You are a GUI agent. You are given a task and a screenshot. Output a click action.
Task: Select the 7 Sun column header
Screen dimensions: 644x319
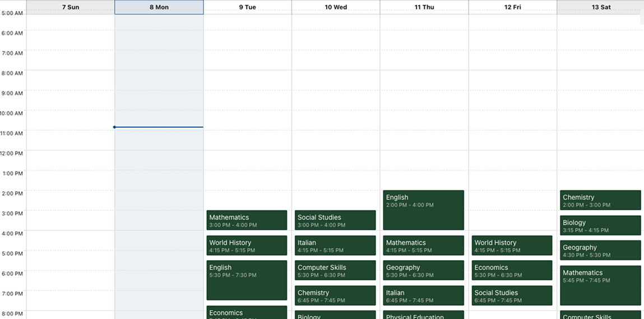pyautogui.click(x=70, y=7)
